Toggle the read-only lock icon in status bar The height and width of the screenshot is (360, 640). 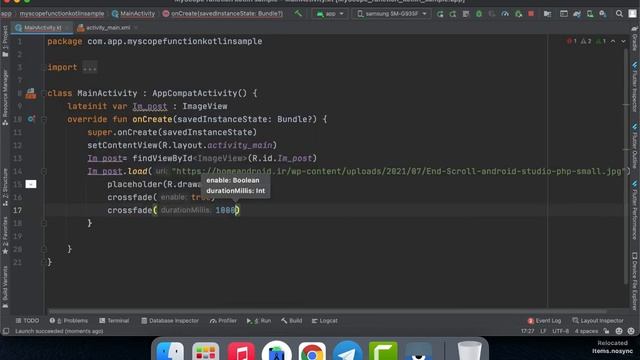(607, 331)
